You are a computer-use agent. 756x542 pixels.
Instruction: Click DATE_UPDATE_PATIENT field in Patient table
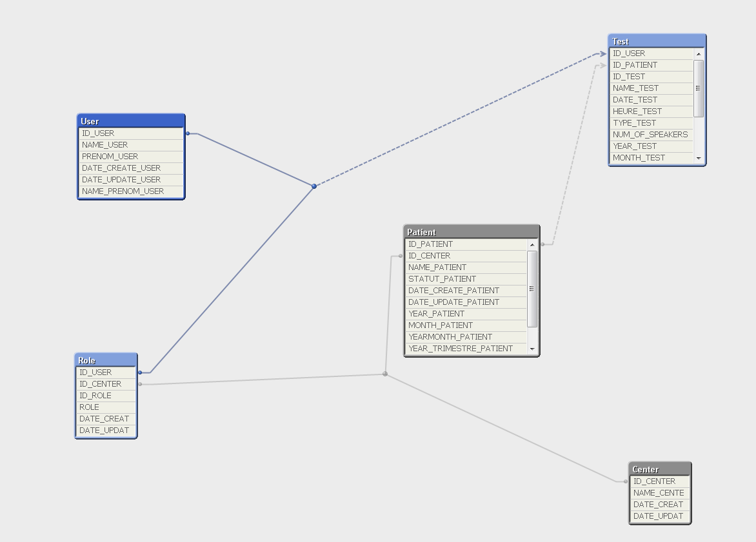coord(466,302)
